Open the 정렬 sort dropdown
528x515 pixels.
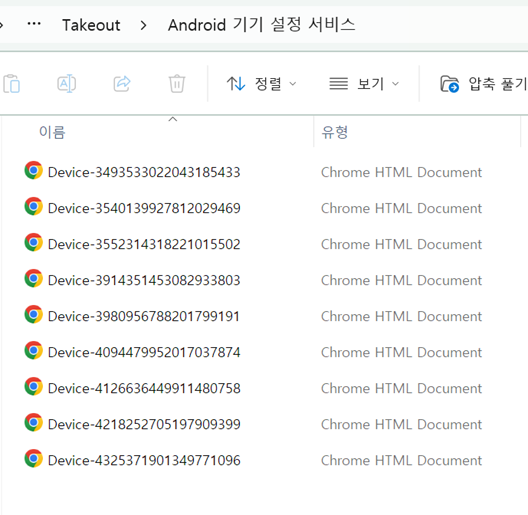[261, 84]
